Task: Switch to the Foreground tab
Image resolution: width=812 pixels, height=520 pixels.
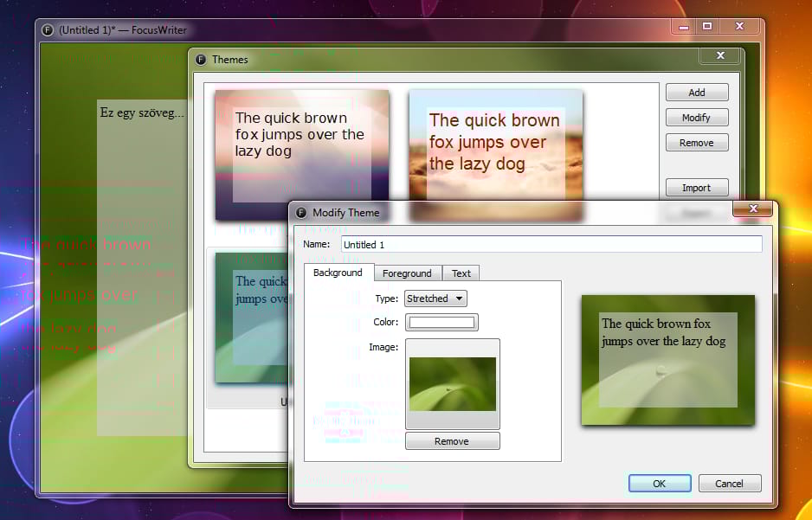Action: pyautogui.click(x=407, y=273)
